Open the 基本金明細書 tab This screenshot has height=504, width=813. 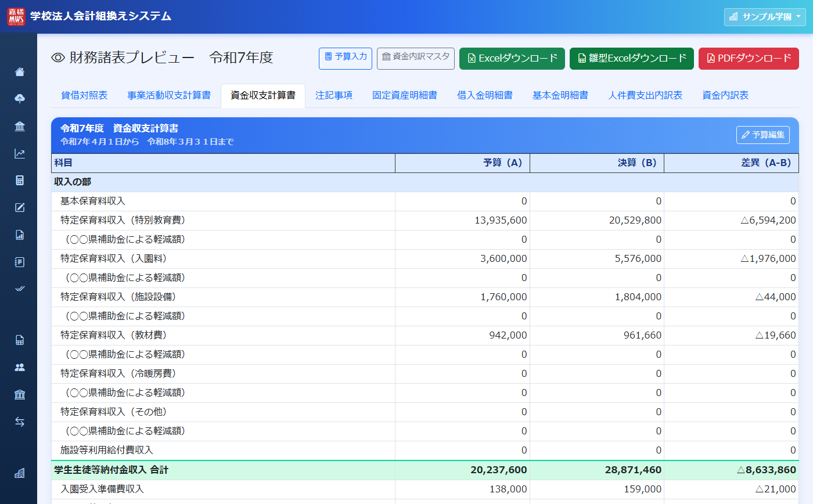[560, 96]
